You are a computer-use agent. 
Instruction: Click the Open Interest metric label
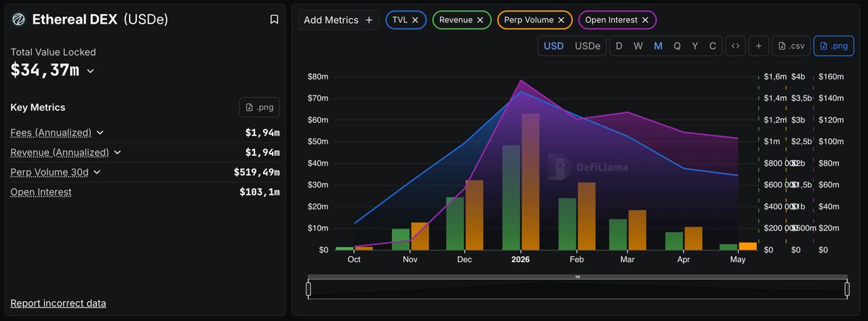pyautogui.click(x=41, y=192)
